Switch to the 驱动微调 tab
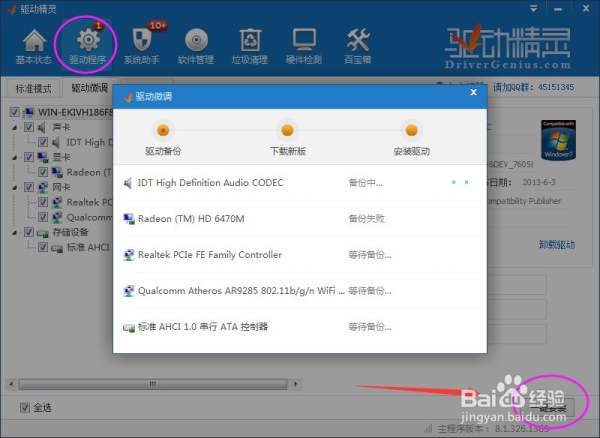600x438 pixels. point(88,88)
